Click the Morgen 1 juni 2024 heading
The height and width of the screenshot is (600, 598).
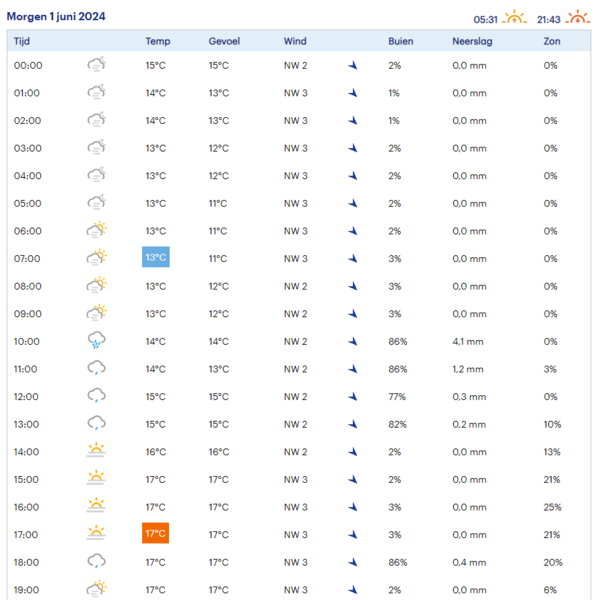(x=56, y=16)
